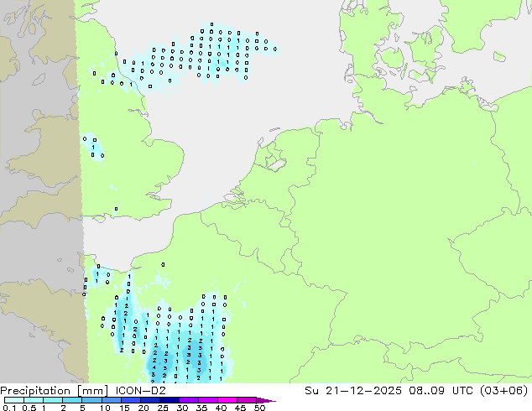The height and width of the screenshot is (411, 532).
Task: Click the lightest 0.1–0.5 mm legend swatch
Action: click(14, 400)
